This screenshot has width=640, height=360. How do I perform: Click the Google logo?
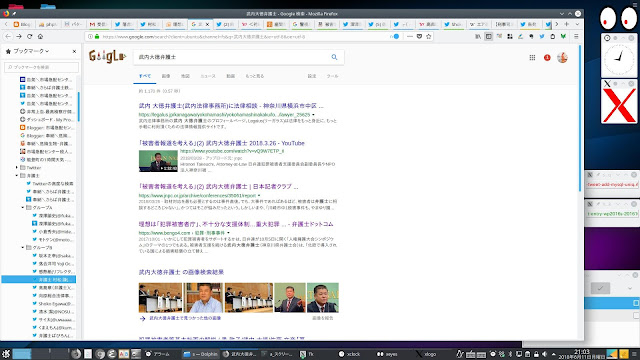click(107, 56)
